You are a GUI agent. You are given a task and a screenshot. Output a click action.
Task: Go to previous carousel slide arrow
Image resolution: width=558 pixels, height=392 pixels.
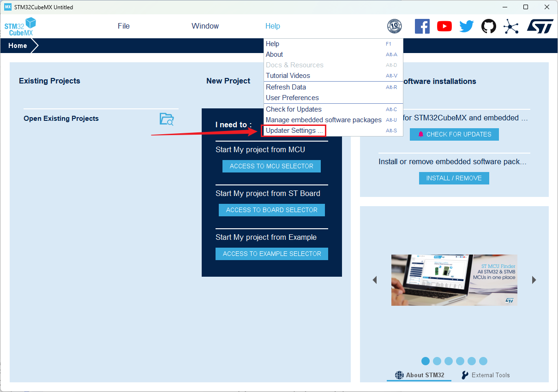(x=375, y=280)
